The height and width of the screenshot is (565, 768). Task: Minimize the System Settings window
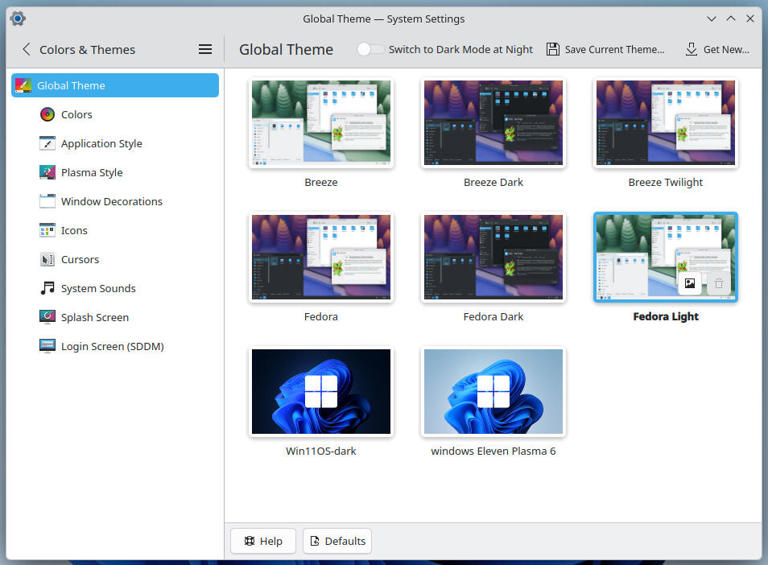(711, 19)
